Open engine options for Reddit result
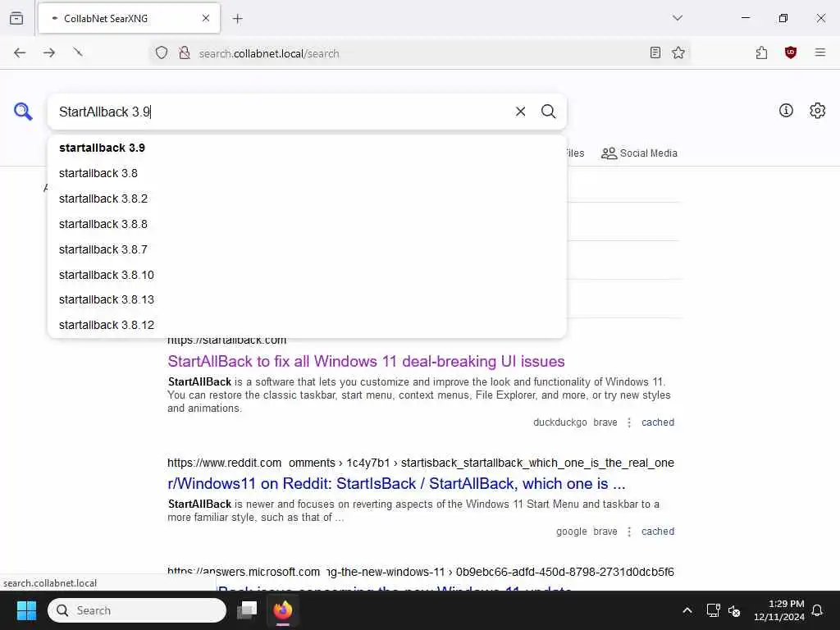This screenshot has width=840, height=630. [x=629, y=532]
